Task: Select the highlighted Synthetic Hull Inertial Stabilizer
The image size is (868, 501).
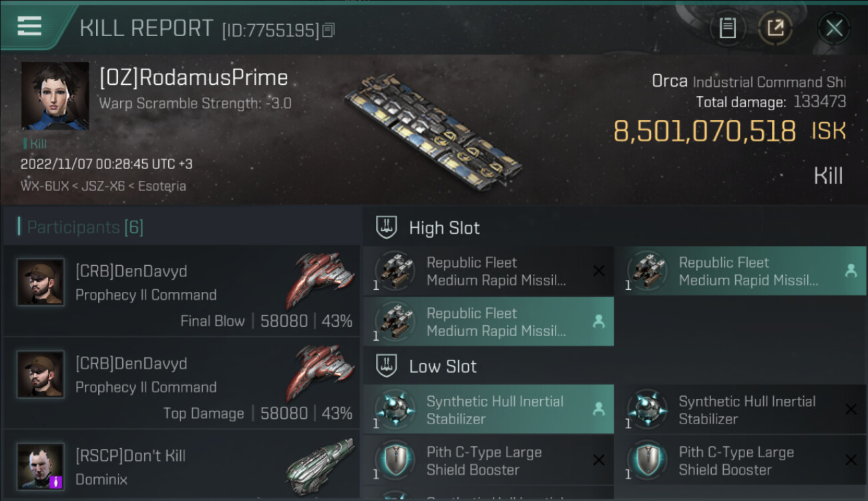Action: click(x=488, y=410)
